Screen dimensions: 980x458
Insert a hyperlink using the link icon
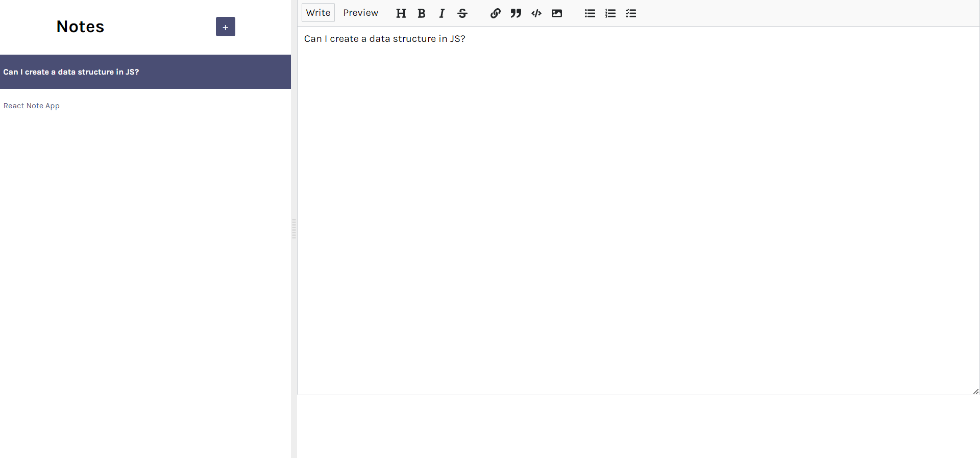pos(495,13)
